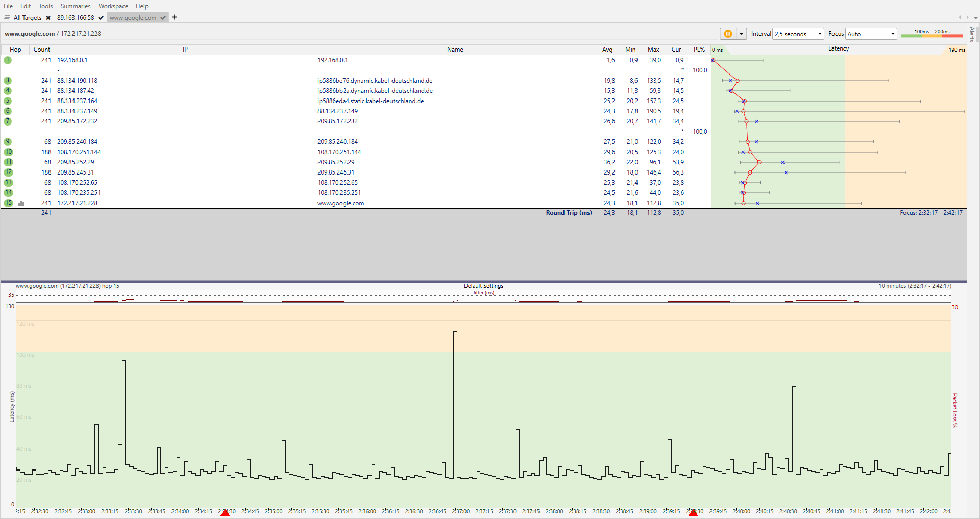This screenshot has width=980, height=519.
Task: Pause tracing with the orange pause button
Action: point(728,34)
